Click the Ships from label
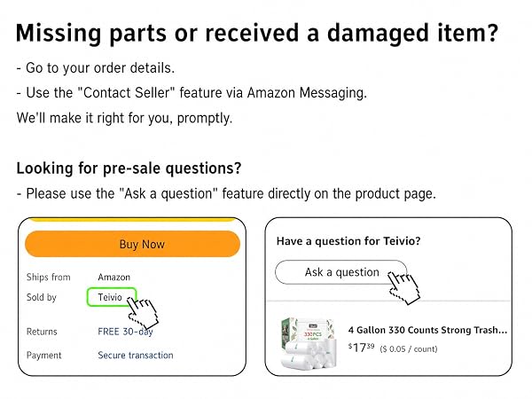 click(x=49, y=278)
